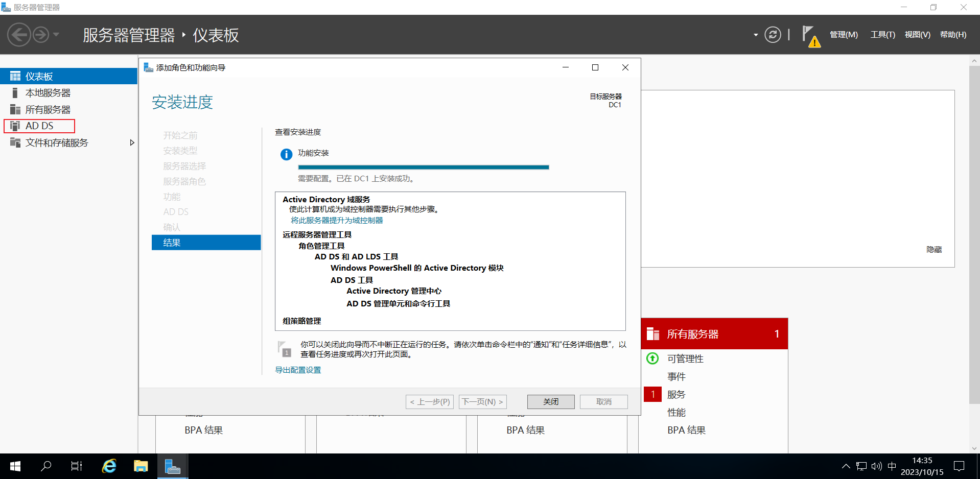Click red badge next to 服务
980x479 pixels.
pos(652,394)
